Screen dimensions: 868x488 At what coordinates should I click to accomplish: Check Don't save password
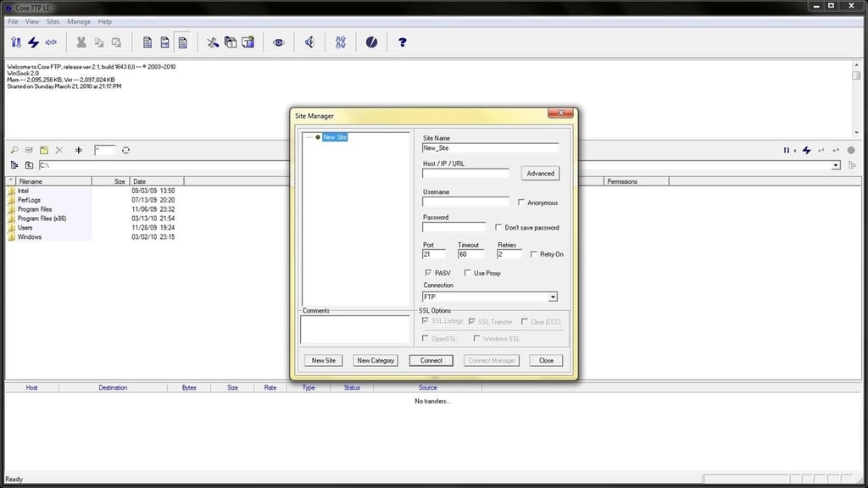point(498,227)
